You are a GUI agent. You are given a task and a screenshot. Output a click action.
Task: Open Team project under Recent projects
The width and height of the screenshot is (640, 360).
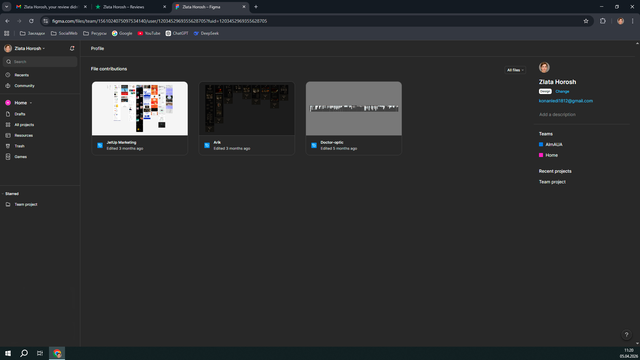(x=552, y=182)
